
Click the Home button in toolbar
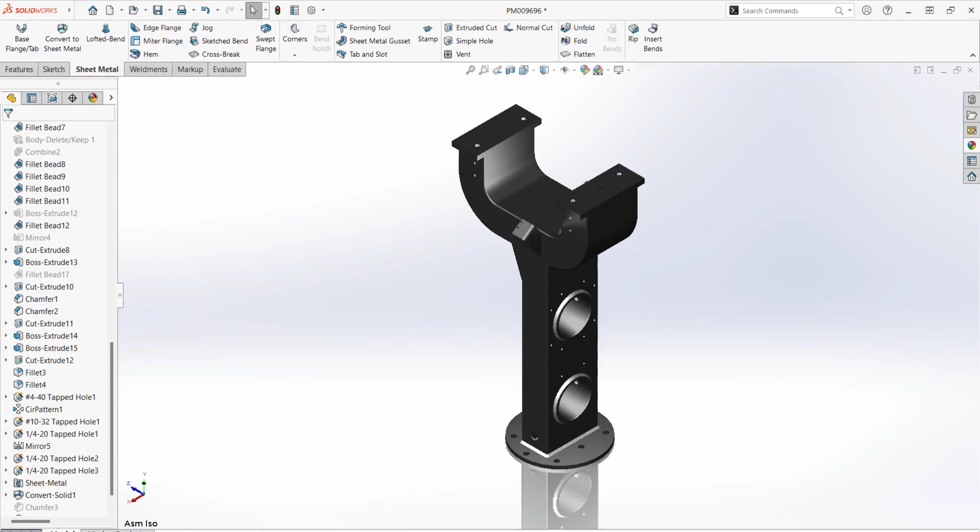(x=93, y=10)
